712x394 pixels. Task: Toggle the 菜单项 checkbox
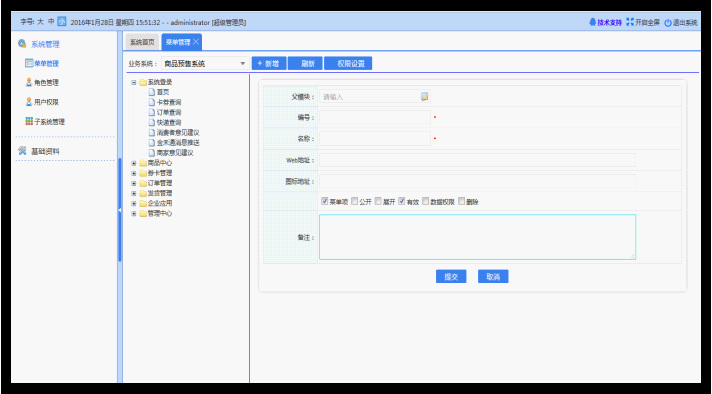[x=324, y=201]
